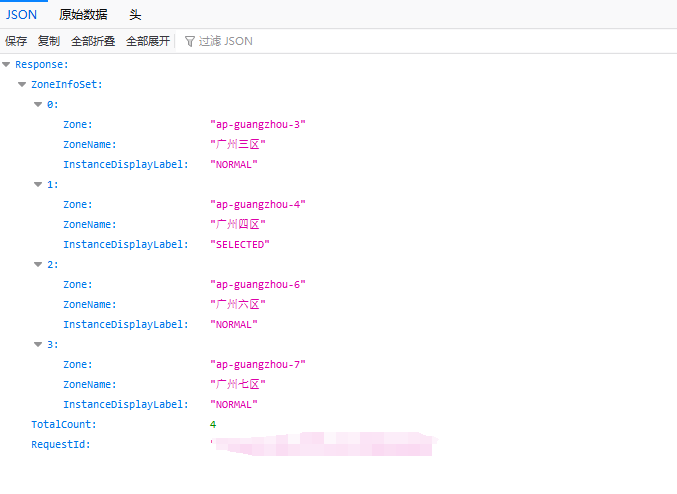This screenshot has width=677, height=494.
Task: Select NORMAL value under ap-guangzhou-7
Action: 234,405
